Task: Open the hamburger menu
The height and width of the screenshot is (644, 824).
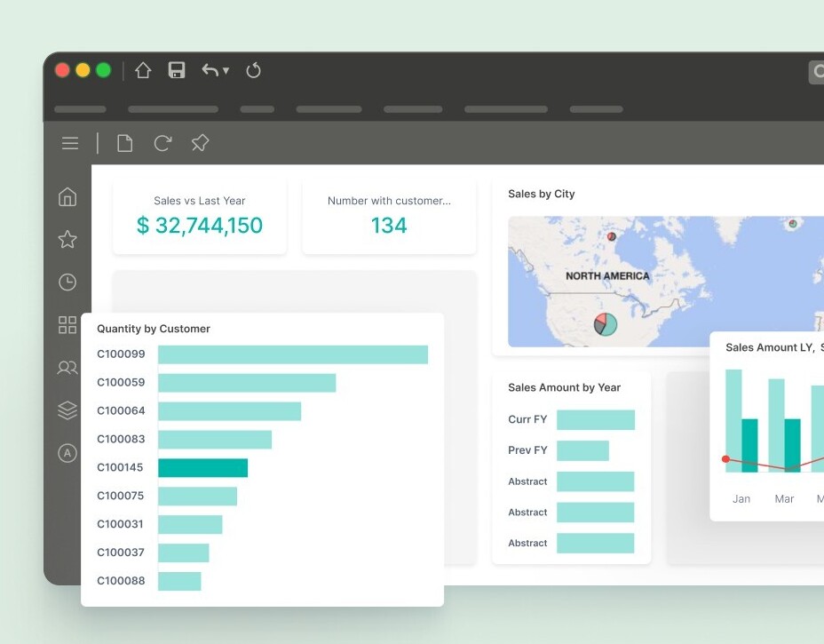Action: point(70,143)
